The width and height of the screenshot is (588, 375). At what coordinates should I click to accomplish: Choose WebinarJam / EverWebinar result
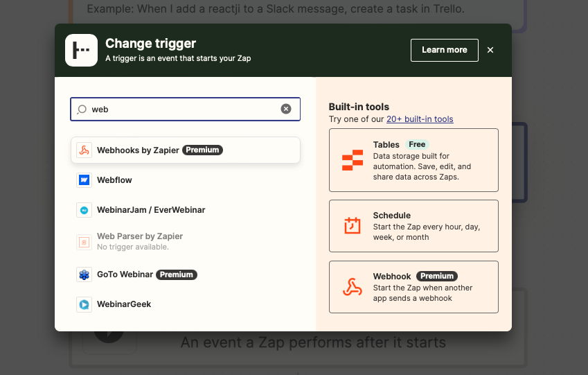(x=185, y=210)
